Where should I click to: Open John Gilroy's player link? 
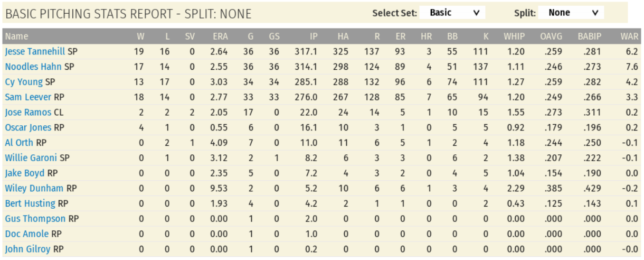27,249
